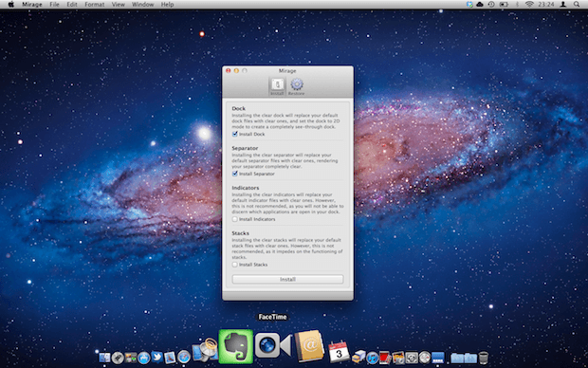Click the black cloud menu bar icon
Viewport: 588px width, 368px height.
pos(480,5)
